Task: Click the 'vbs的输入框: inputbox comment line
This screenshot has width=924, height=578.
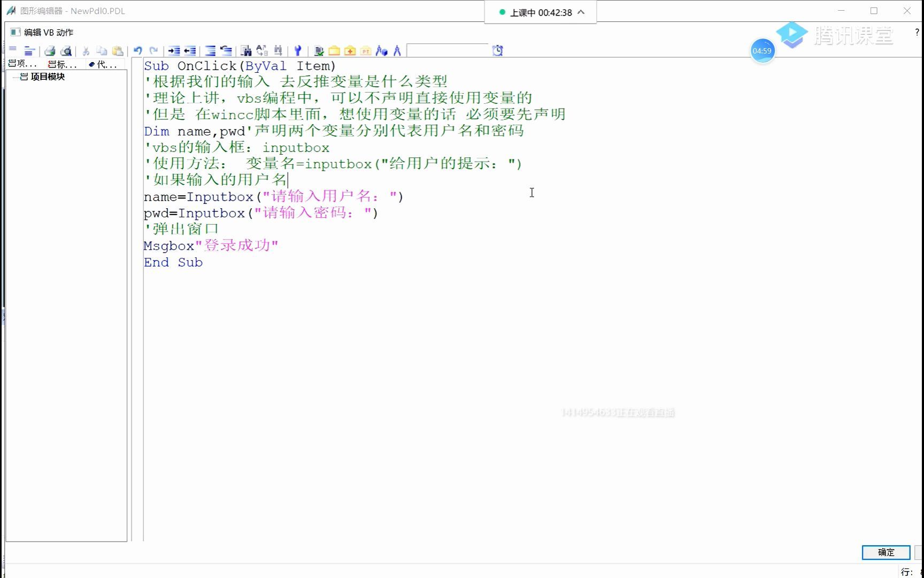Action: tap(237, 147)
